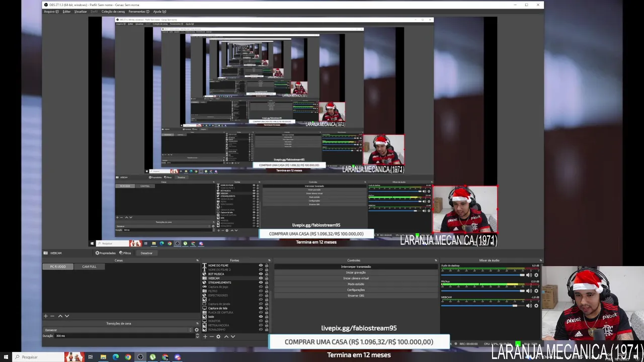The height and width of the screenshot is (362, 644).
Task: Add a new source with plus icon
Action: (x=205, y=336)
